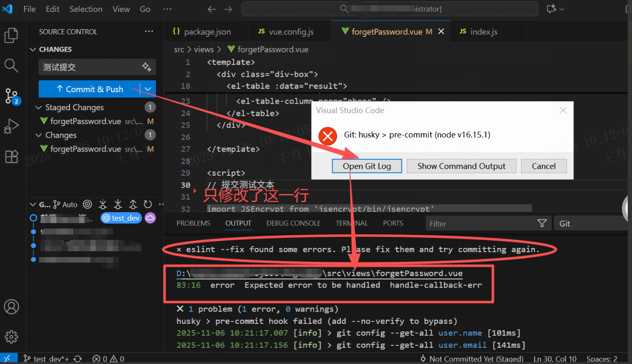632x364 pixels.
Task: Click the Pull icon in Graph toolbar
Action: tap(118, 204)
